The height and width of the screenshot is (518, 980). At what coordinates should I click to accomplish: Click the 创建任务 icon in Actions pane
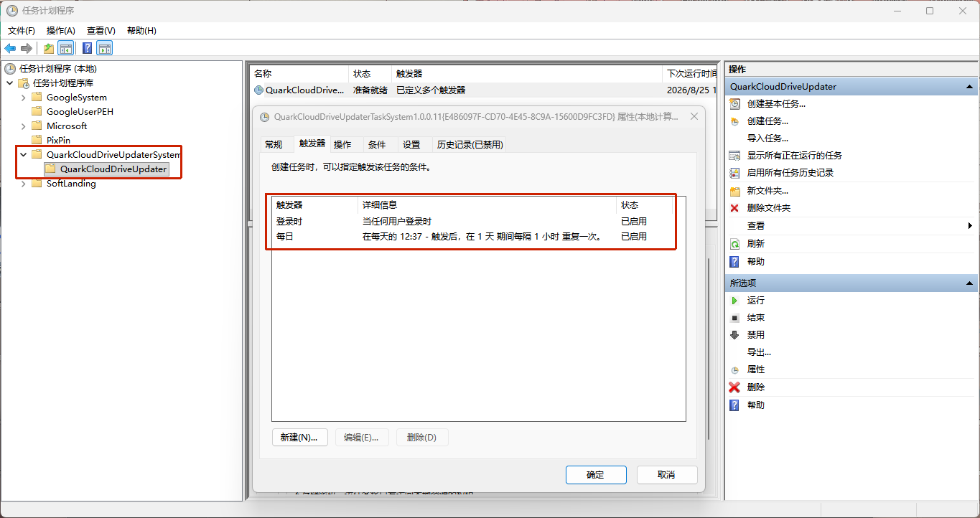734,121
